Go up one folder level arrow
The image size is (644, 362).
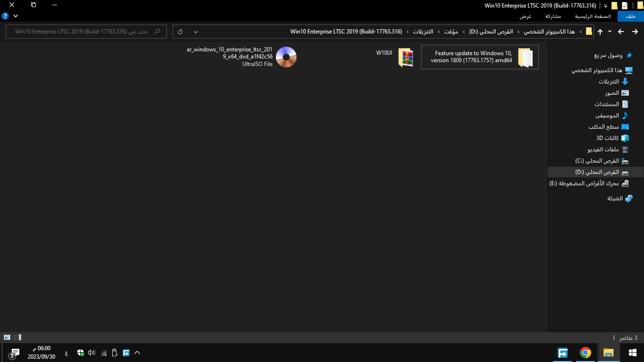(600, 32)
